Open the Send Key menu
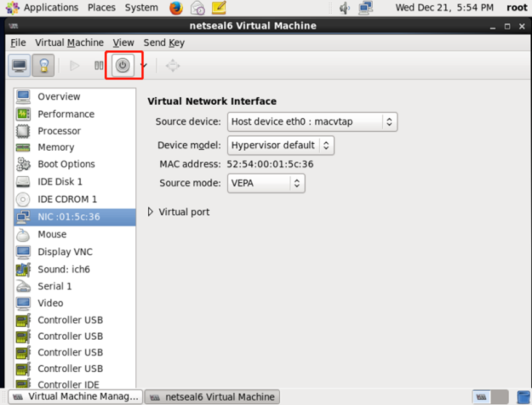The width and height of the screenshot is (532, 405). (x=164, y=42)
